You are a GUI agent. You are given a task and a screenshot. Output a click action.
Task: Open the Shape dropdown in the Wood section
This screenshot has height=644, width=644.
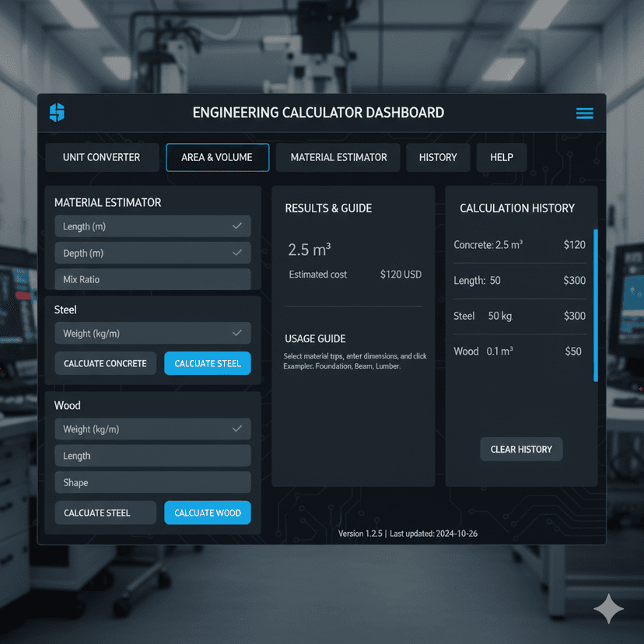[152, 482]
